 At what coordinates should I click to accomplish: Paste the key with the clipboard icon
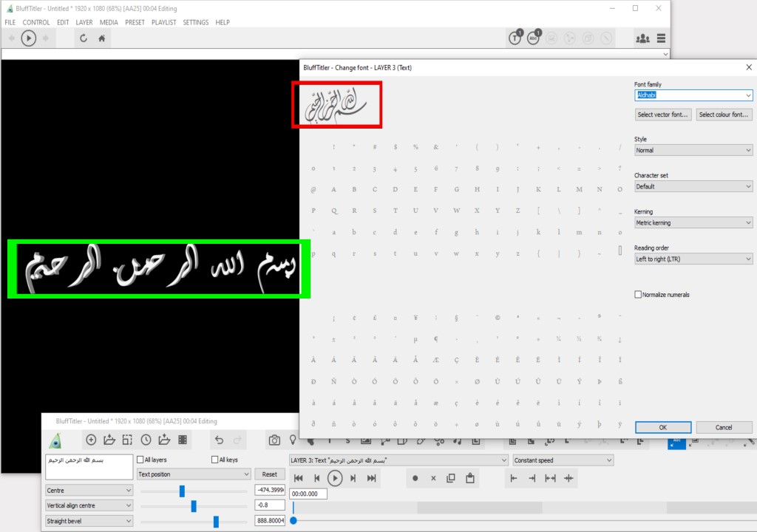(x=469, y=478)
